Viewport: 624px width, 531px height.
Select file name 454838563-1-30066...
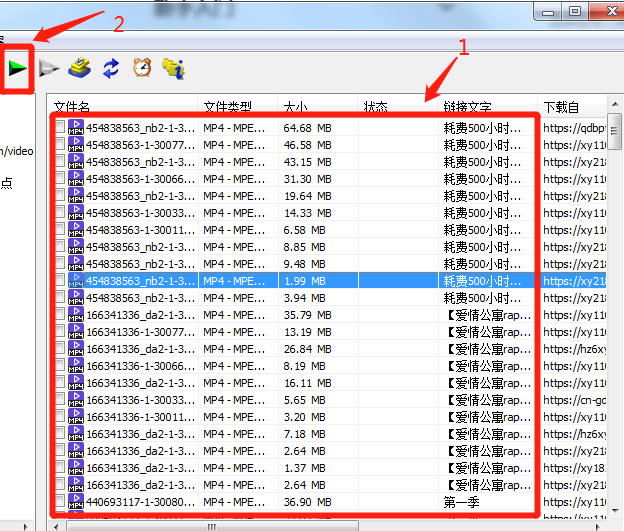pyautogui.click(x=141, y=179)
